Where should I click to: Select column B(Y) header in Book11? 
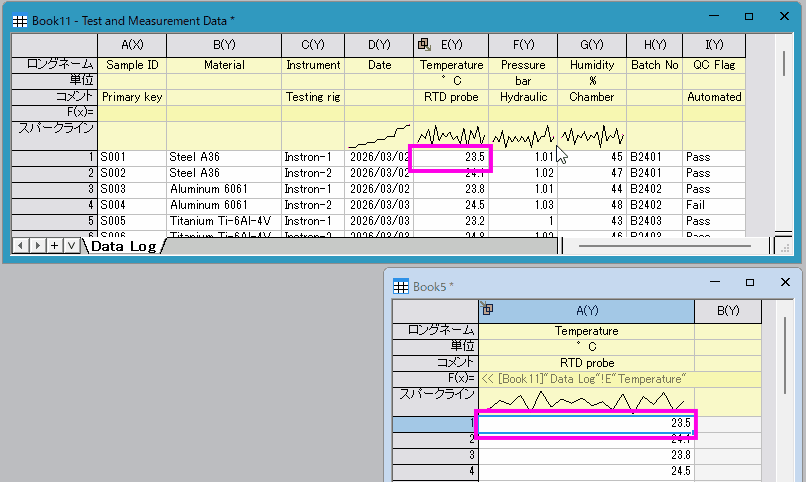coord(224,45)
